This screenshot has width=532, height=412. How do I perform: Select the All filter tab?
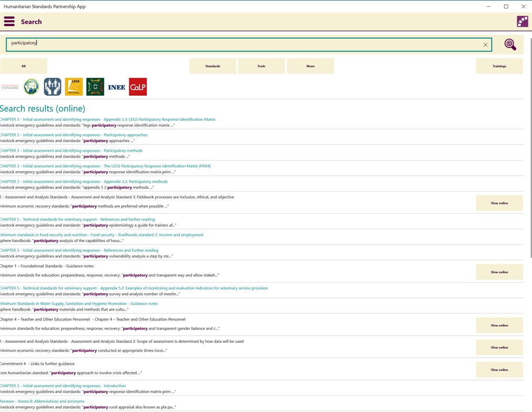click(x=24, y=65)
